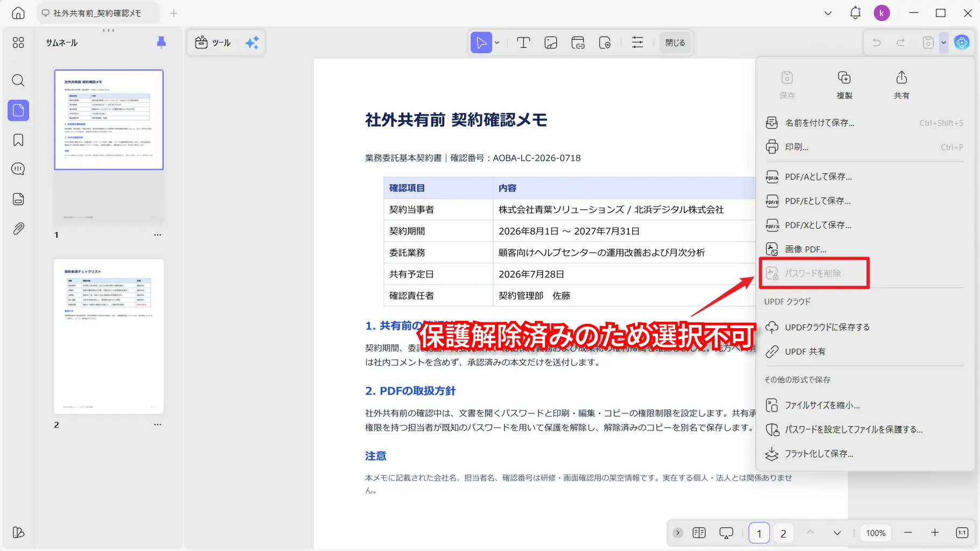Click the UPDF AI sparkle icon
980x551 pixels.
(x=252, y=43)
